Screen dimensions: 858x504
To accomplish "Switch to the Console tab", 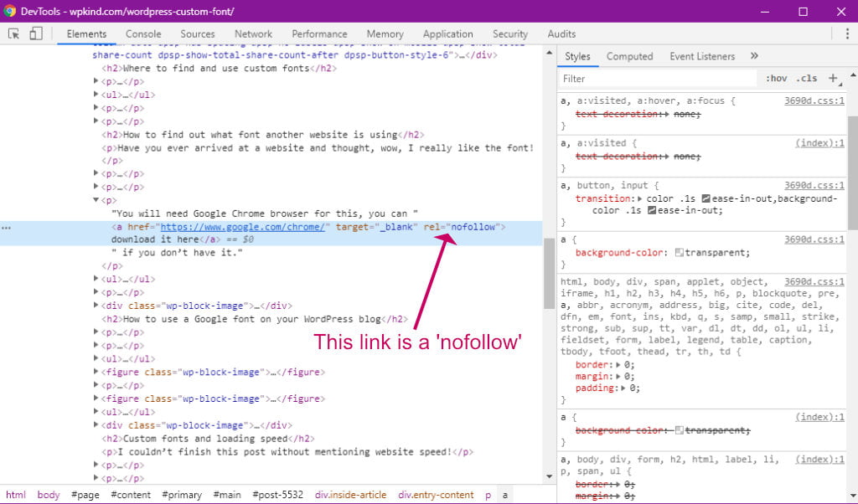I will coord(142,33).
